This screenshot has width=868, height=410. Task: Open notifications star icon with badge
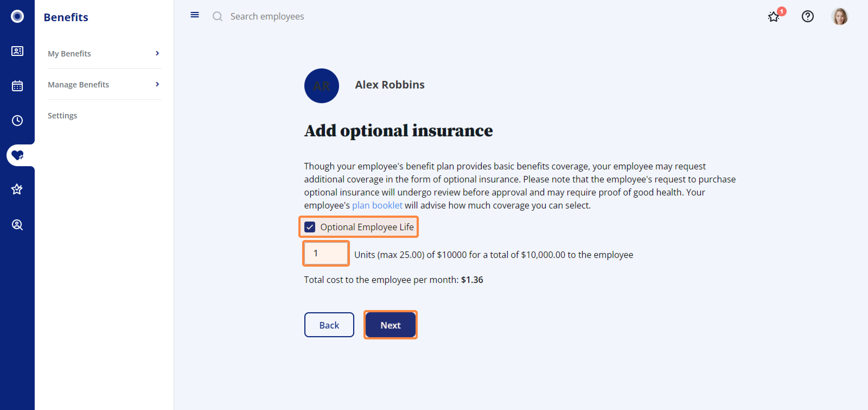pos(774,16)
